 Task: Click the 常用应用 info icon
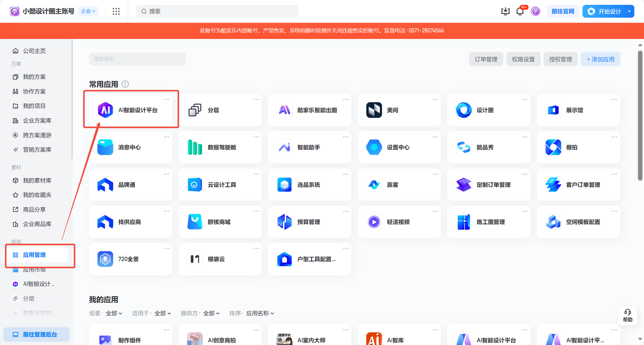[x=125, y=84]
